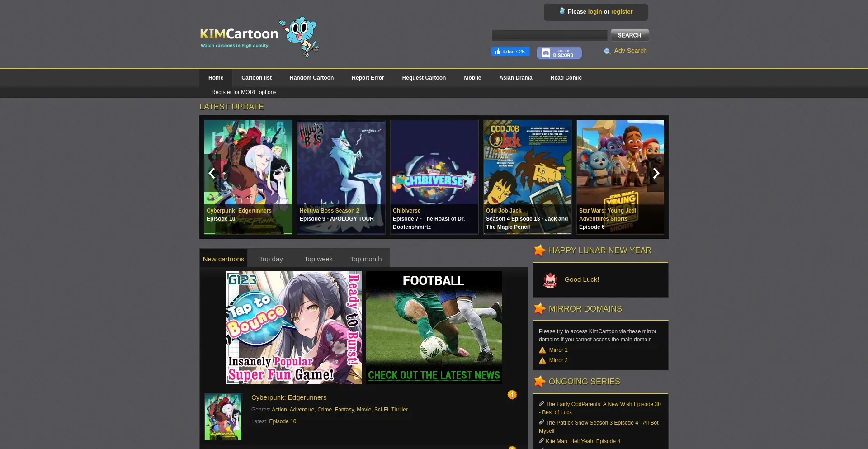Image resolution: width=868 pixels, height=449 pixels.
Task: Open Random Cartoon from navigation
Action: tap(311, 78)
